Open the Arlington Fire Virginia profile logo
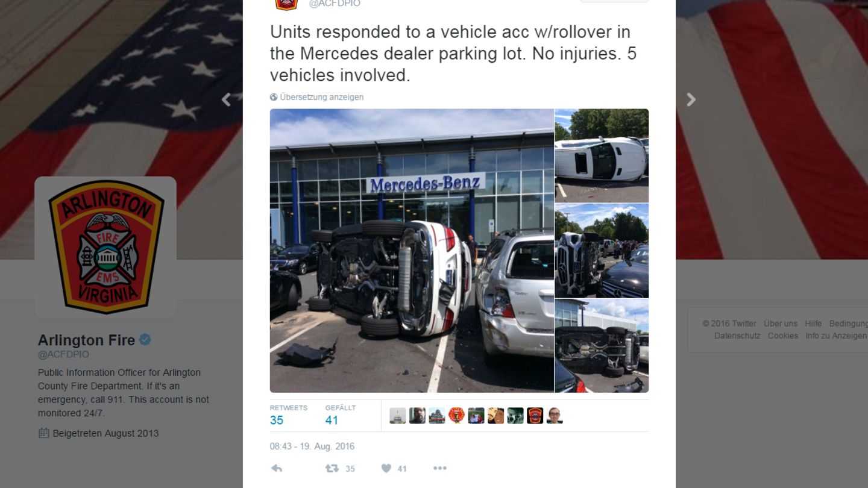868x488 pixels. point(105,247)
